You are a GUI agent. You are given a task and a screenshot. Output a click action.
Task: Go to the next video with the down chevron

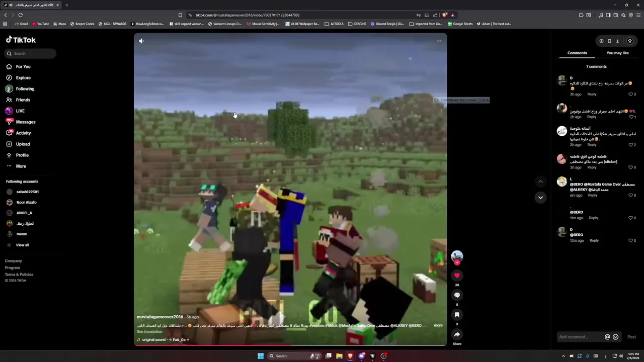(x=540, y=198)
